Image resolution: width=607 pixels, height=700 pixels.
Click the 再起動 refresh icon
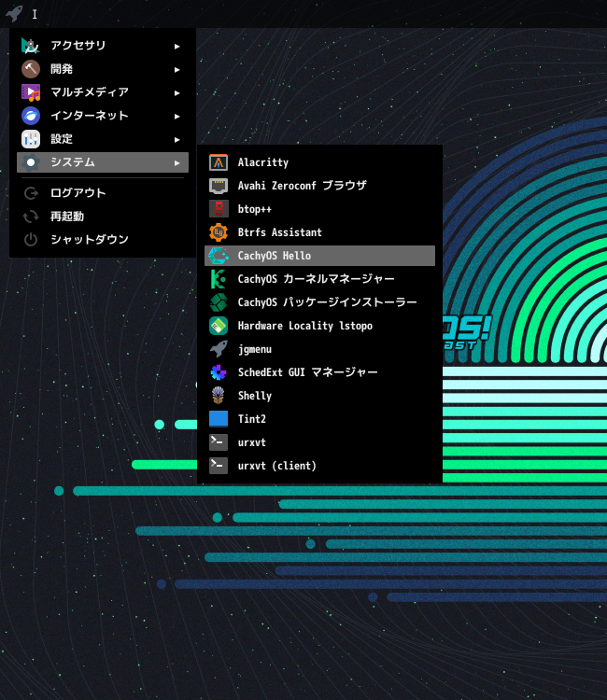[31, 217]
